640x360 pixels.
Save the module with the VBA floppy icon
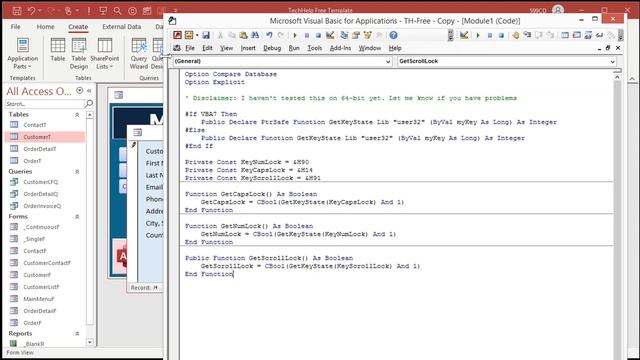[206, 35]
